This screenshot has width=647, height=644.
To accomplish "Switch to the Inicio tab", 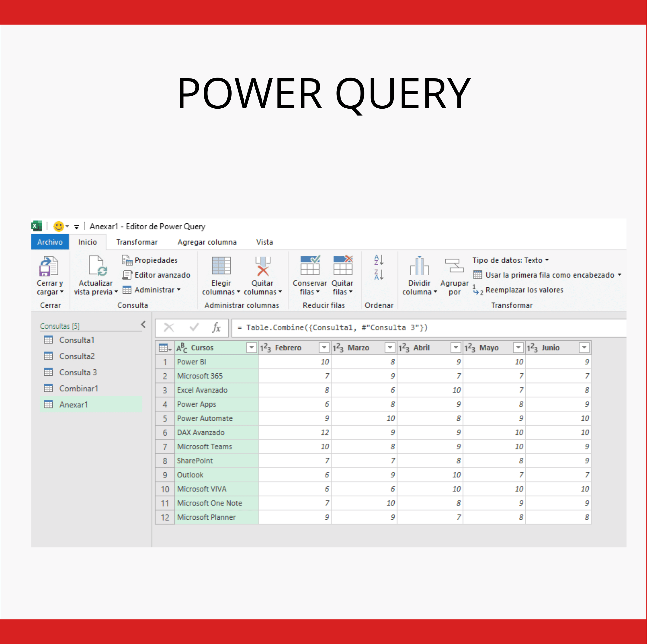I will [x=88, y=242].
